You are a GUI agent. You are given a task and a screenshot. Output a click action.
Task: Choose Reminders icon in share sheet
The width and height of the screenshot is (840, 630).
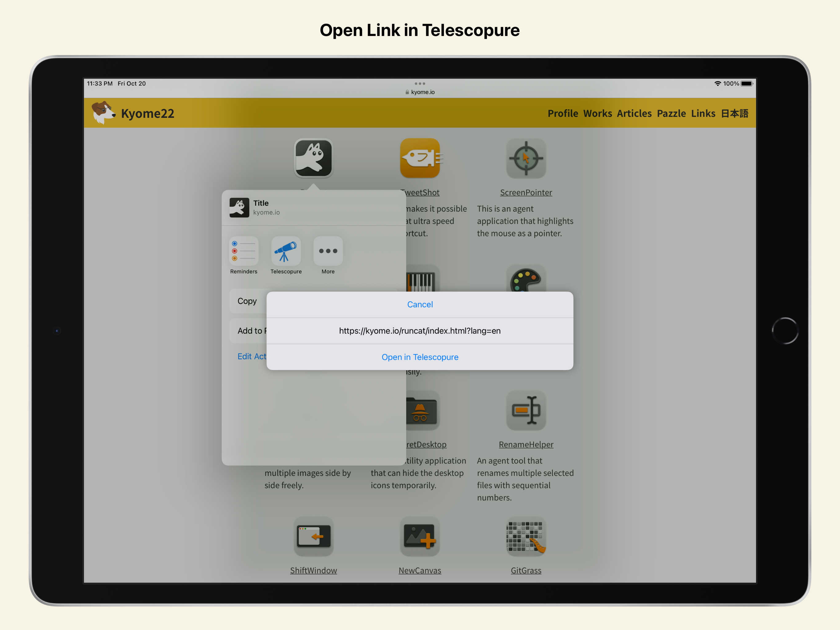244,251
